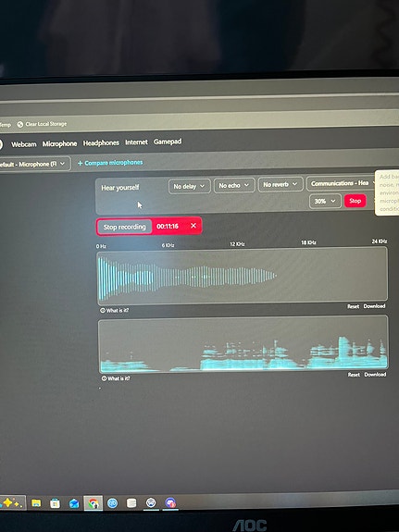
Task: Open the What is it info under spectrogram
Action: [116, 378]
